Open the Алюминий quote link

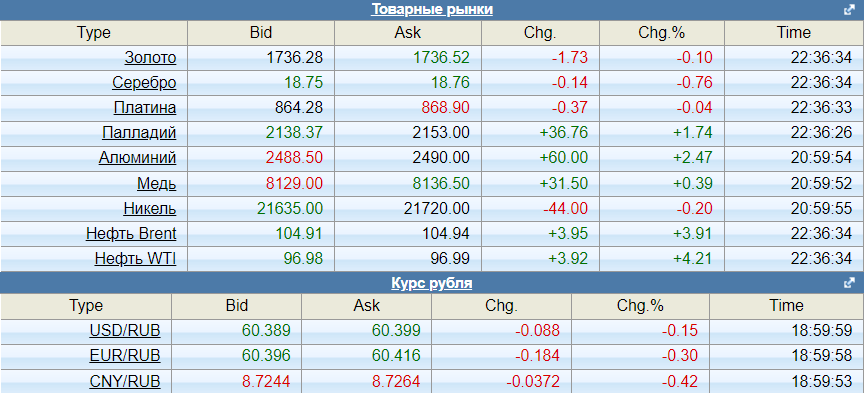(x=138, y=158)
